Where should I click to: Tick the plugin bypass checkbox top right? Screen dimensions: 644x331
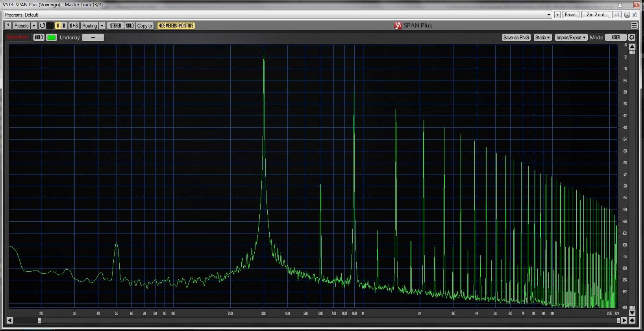point(634,15)
